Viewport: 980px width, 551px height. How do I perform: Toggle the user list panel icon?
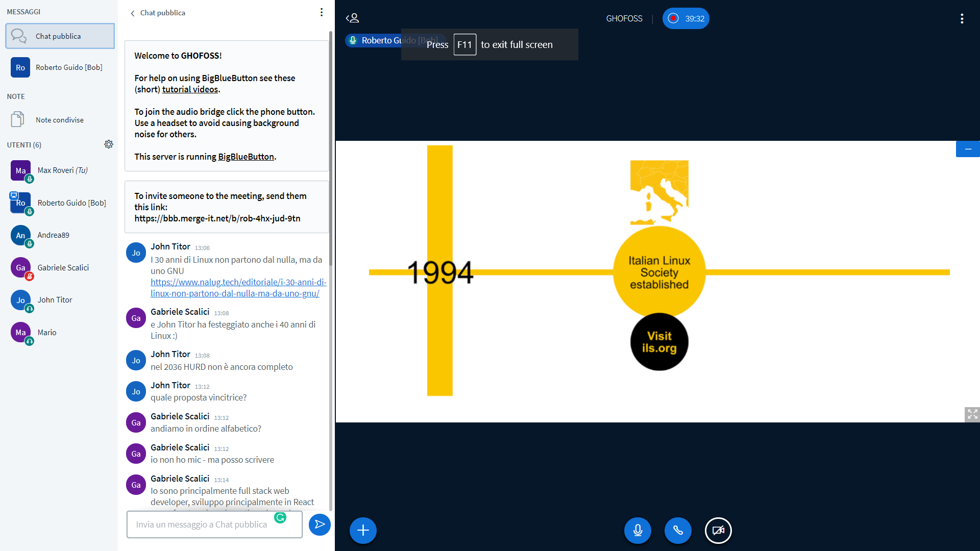coord(352,18)
